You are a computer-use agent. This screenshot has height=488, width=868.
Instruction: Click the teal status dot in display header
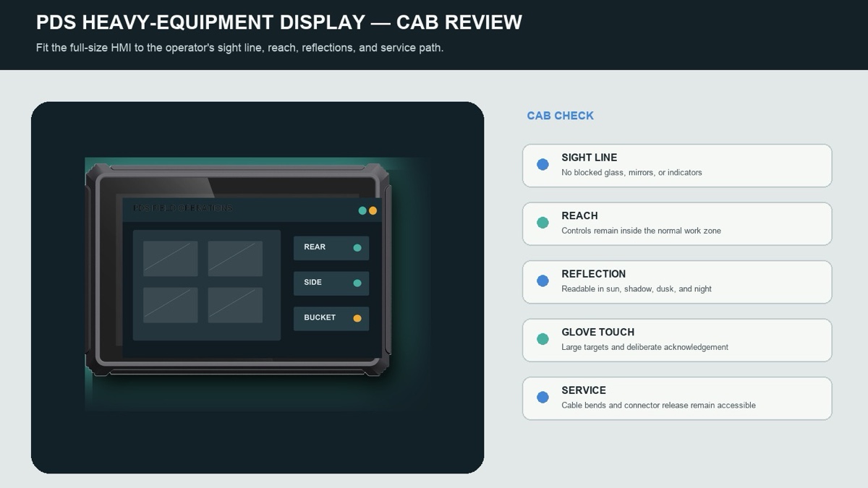click(x=362, y=211)
